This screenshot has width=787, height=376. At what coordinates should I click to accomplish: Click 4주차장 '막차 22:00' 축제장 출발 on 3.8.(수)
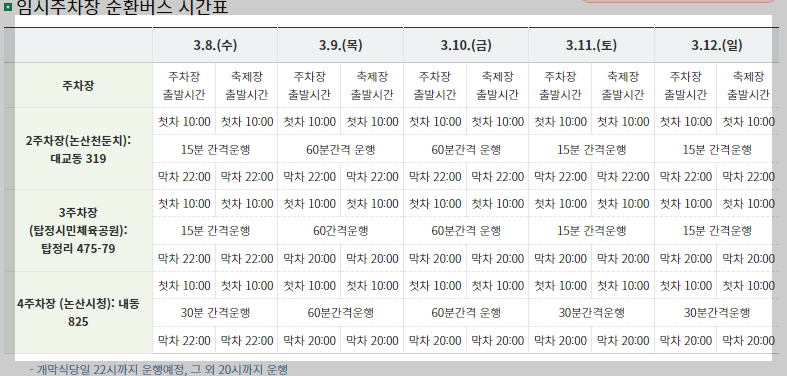pos(246,341)
